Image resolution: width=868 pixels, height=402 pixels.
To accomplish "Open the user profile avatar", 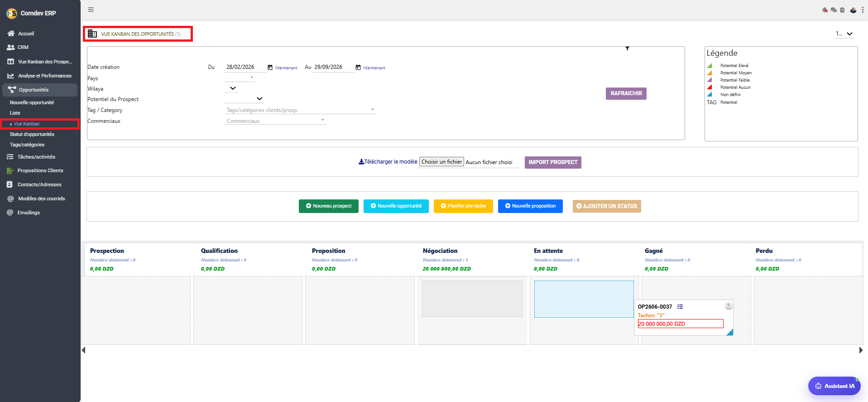I will coord(853,10).
